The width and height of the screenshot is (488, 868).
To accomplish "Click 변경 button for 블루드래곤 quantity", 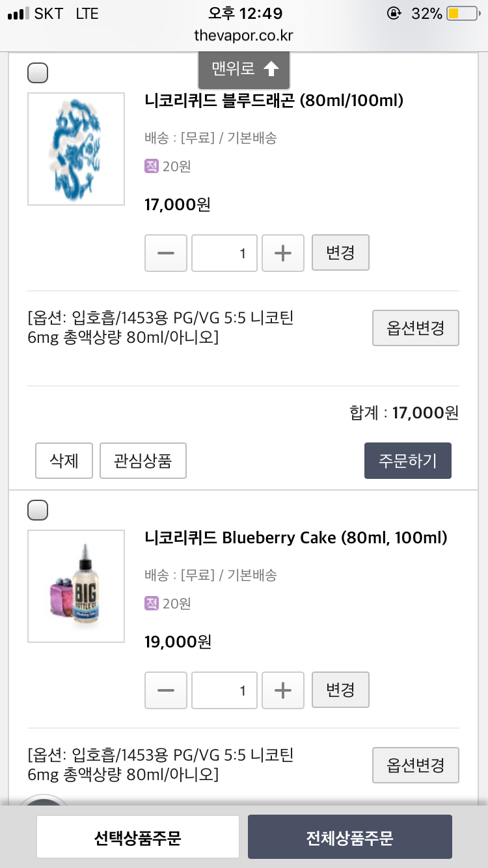I will click(x=340, y=252).
